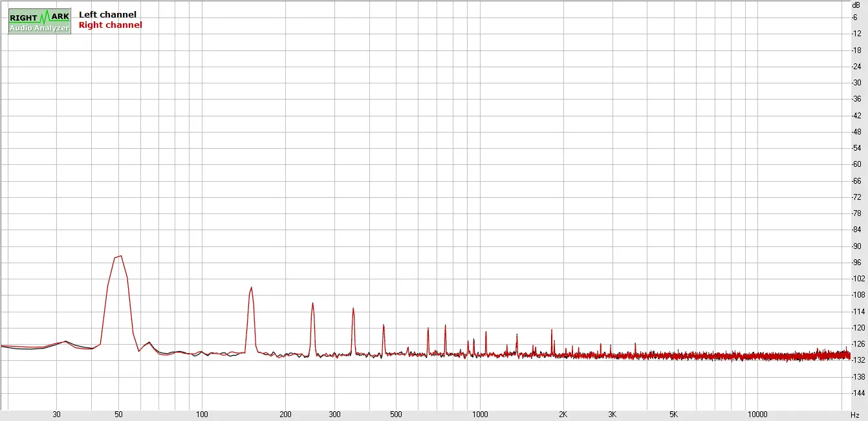Click the 250 Hz harmonic peak
This screenshot has height=421, width=868.
312,303
